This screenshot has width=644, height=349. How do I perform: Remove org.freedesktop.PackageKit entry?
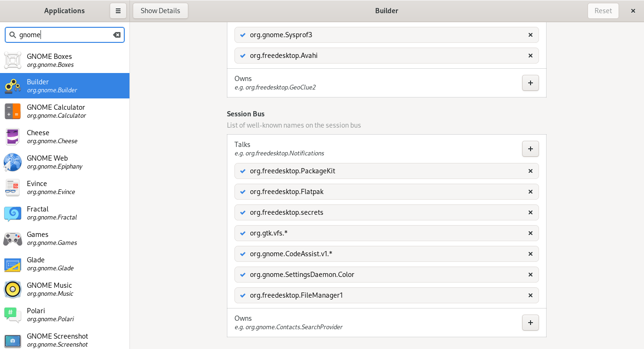pos(531,171)
